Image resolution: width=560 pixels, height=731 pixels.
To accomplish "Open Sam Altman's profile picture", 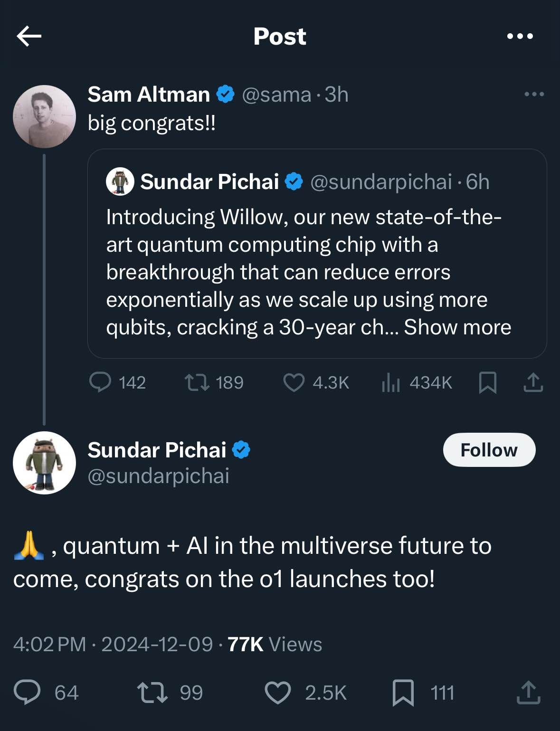I will coord(44,116).
